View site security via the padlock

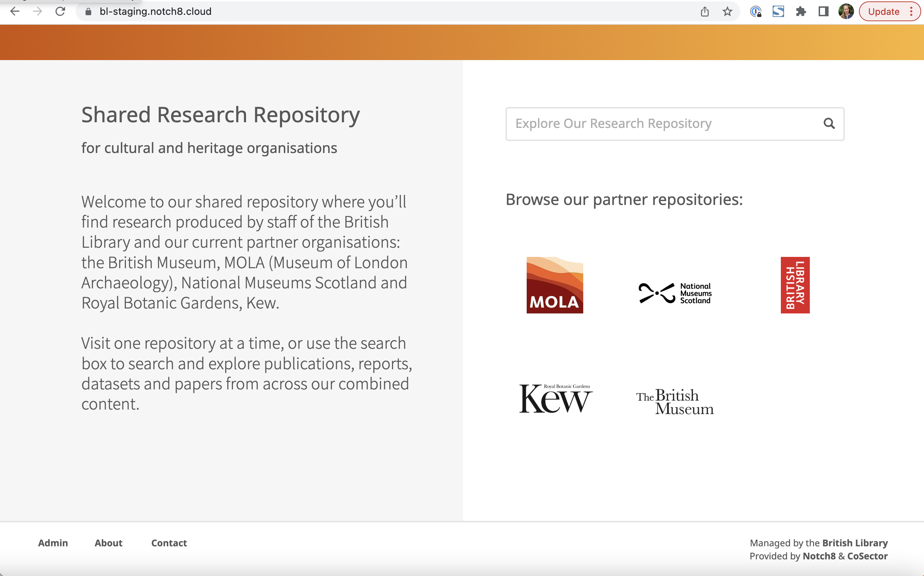tap(88, 11)
